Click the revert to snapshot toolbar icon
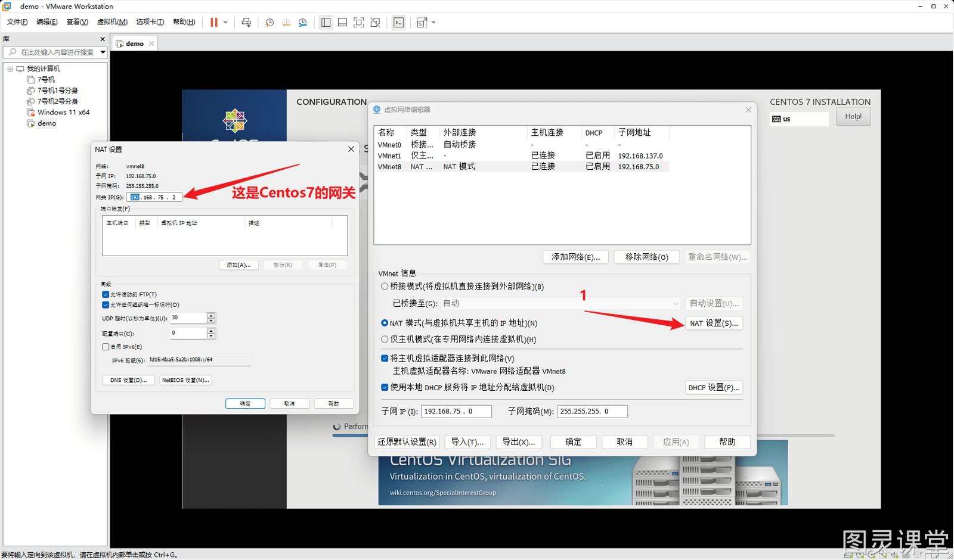954x560 pixels. (x=286, y=23)
